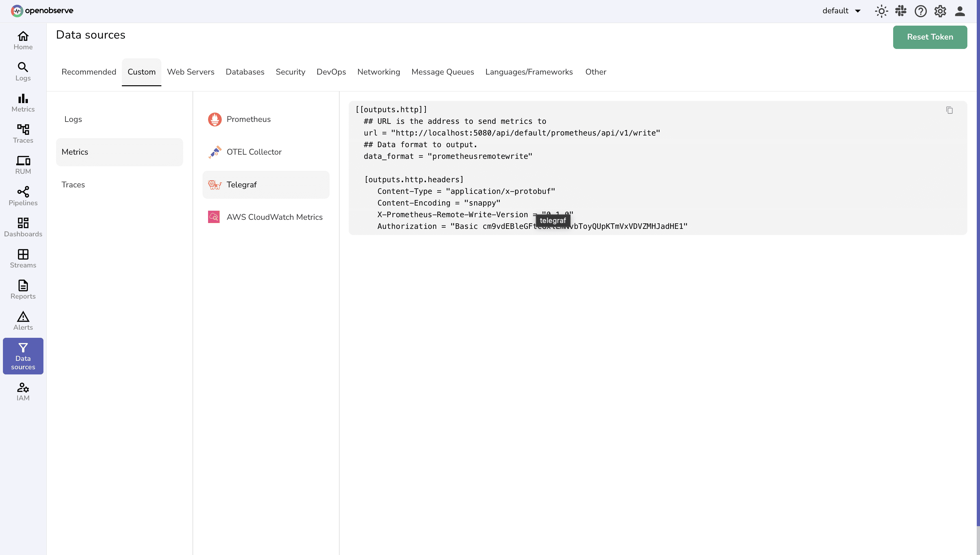980x555 pixels.
Task: Select Prometheus as a metrics source
Action: (x=249, y=119)
